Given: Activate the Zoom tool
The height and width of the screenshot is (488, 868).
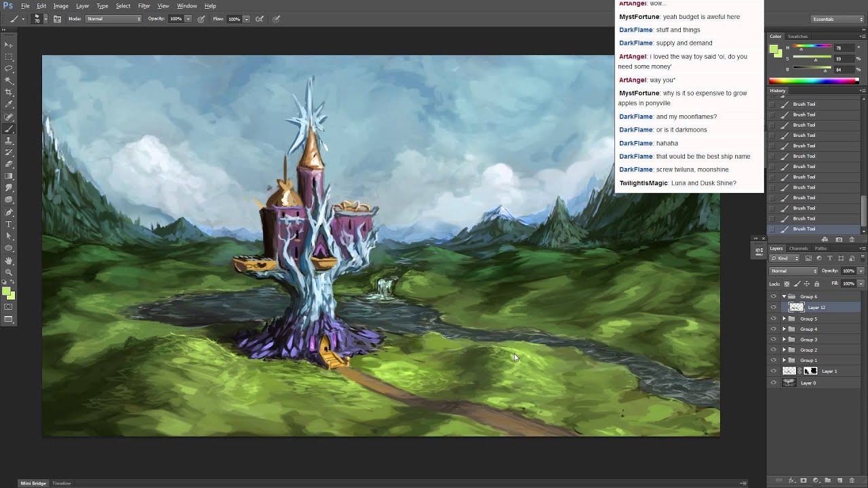Looking at the screenshot, I should 9,272.
